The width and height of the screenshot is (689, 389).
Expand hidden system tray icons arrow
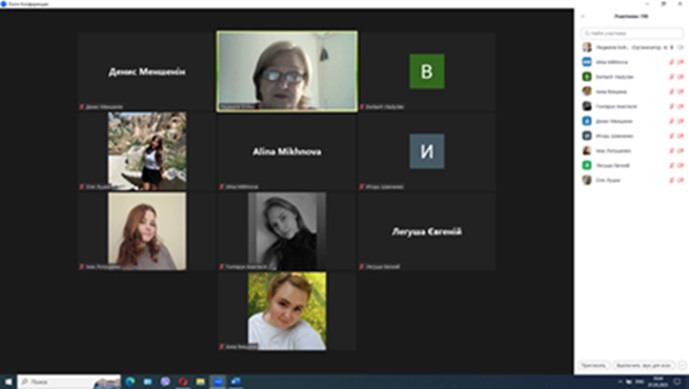click(620, 382)
